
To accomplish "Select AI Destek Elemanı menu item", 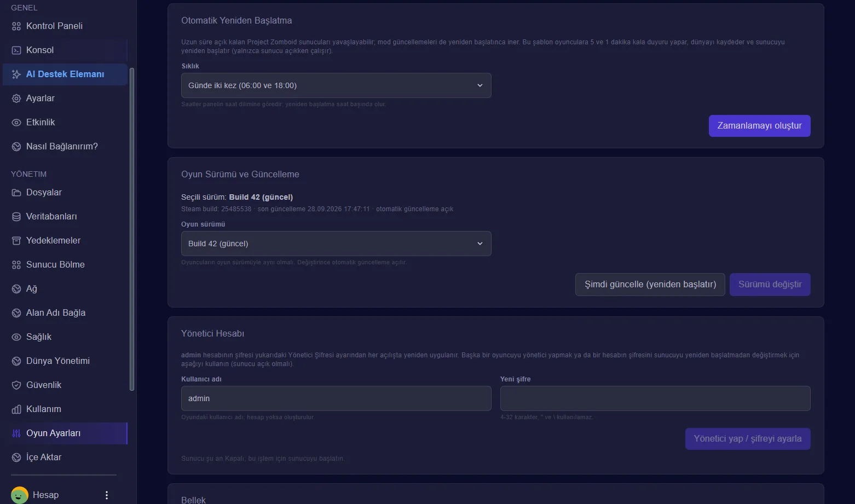I will tap(65, 74).
